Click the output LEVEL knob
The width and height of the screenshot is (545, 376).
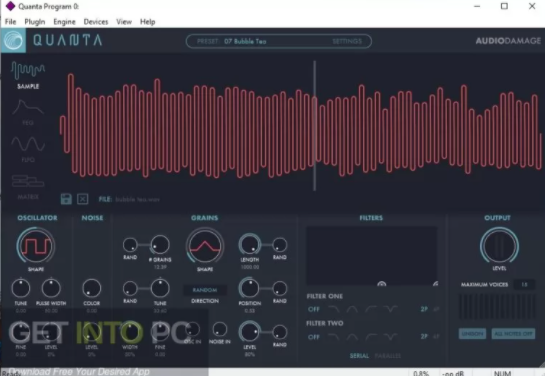[499, 246]
